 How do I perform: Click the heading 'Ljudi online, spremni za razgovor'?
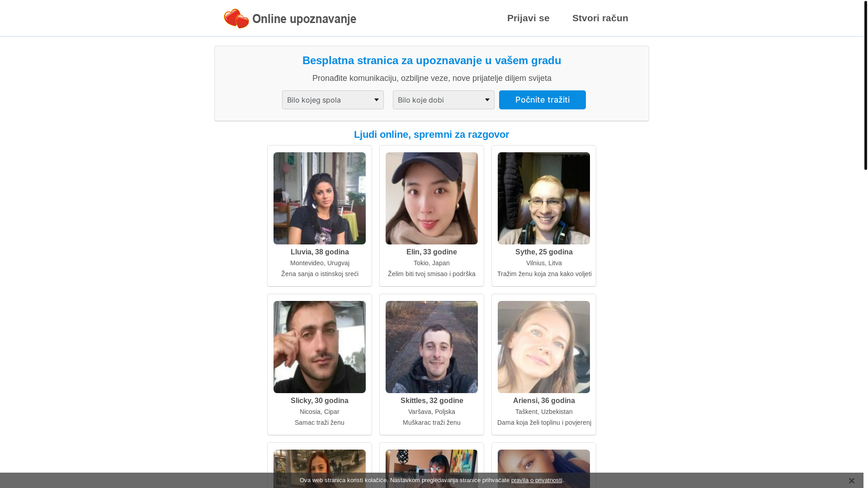pos(432,135)
